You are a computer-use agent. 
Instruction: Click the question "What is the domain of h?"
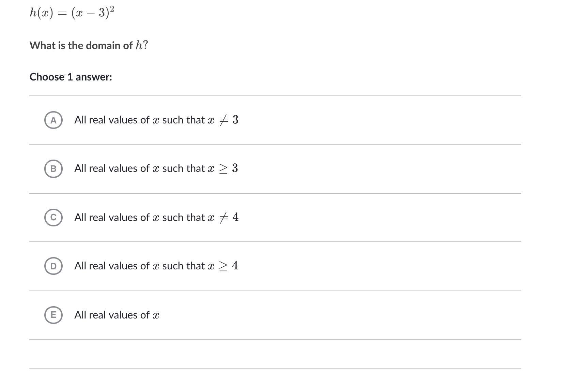coord(89,45)
